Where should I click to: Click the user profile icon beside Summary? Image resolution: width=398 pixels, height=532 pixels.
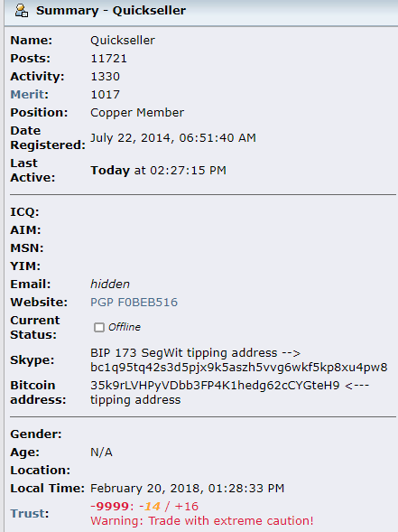pyautogui.click(x=22, y=11)
